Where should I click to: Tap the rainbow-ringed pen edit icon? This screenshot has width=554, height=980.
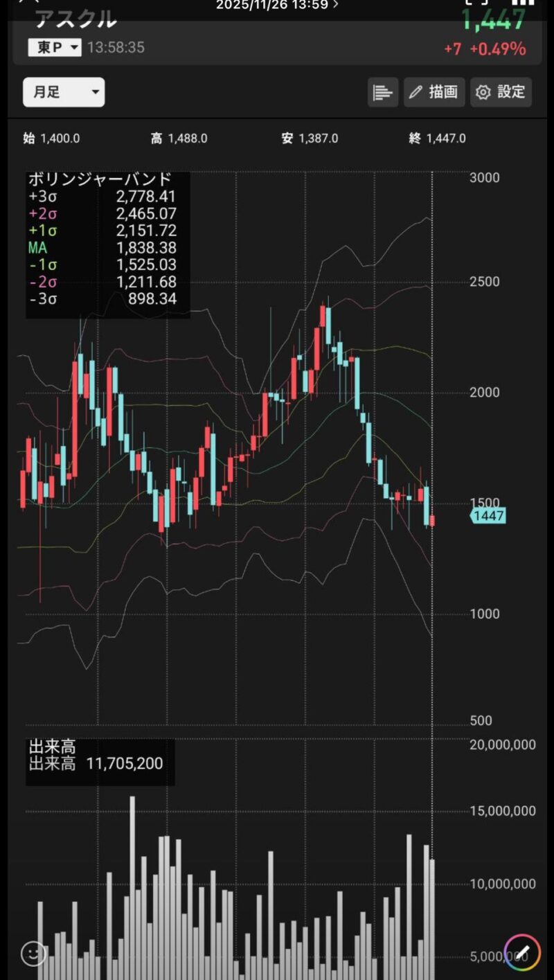pyautogui.click(x=521, y=953)
